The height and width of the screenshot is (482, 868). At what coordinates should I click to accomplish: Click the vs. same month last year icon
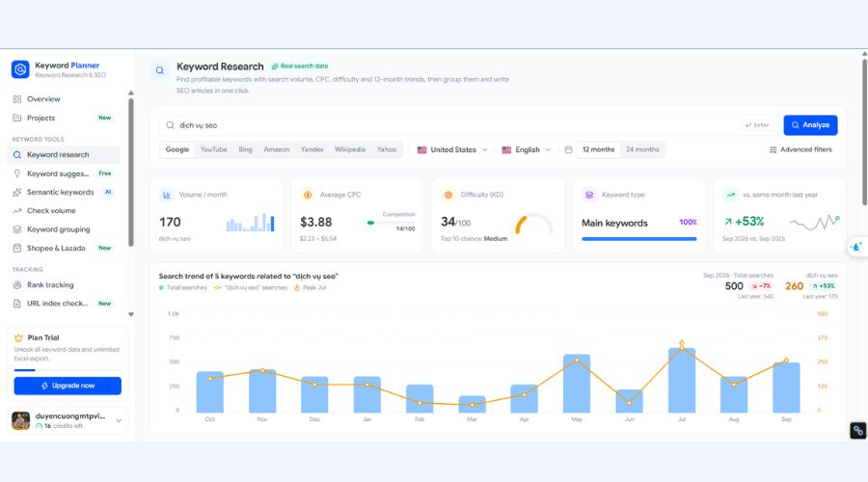(731, 195)
